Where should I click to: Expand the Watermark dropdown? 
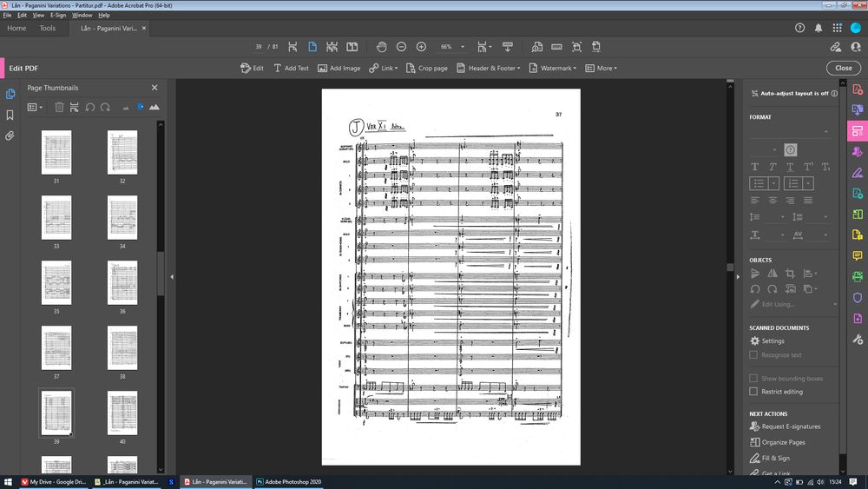[552, 68]
